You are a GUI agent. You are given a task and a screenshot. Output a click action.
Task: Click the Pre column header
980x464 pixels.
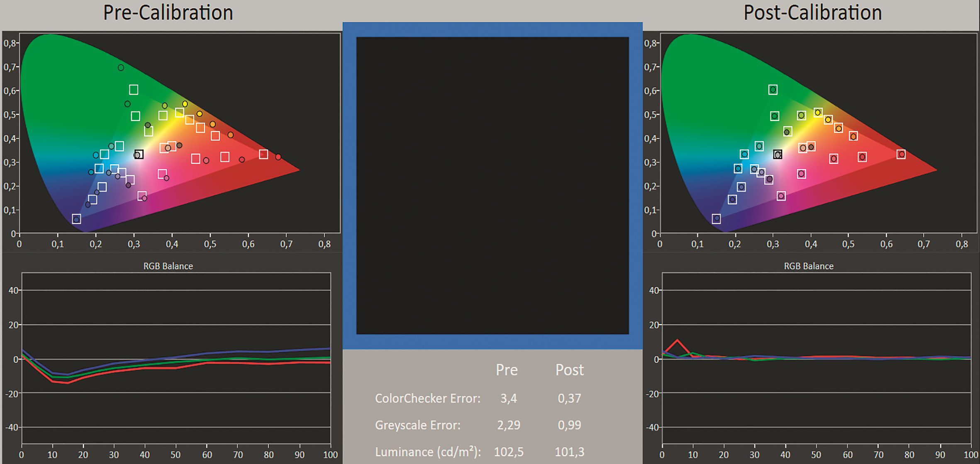(507, 370)
